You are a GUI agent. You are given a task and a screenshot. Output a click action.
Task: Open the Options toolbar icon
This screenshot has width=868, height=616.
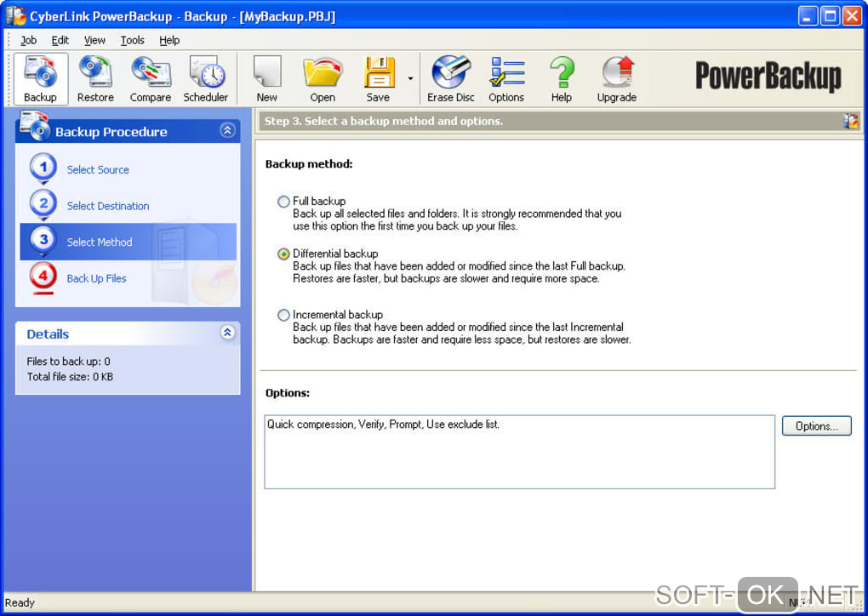click(506, 79)
